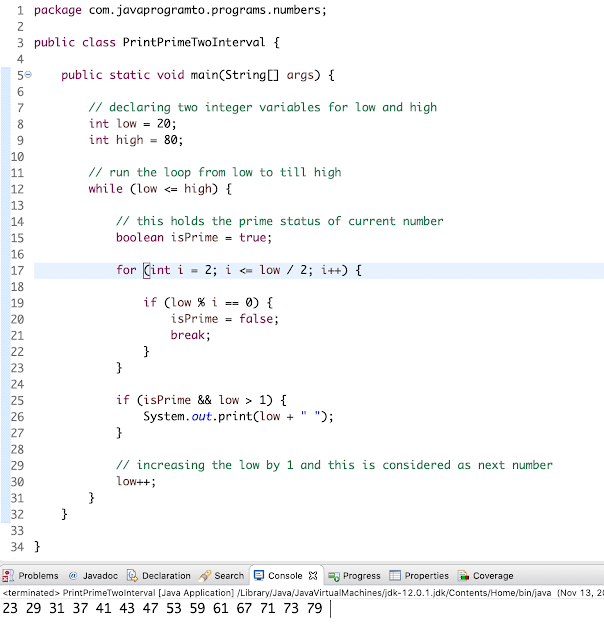The height and width of the screenshot is (639, 604).
Task: Click the Progress tab icon
Action: (x=334, y=576)
